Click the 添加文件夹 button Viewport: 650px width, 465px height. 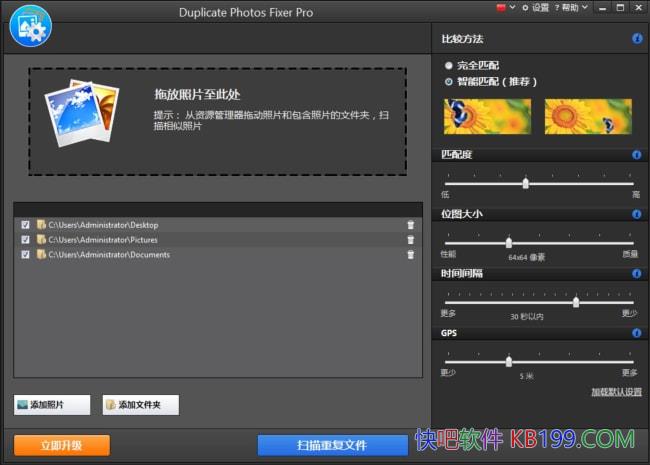[x=140, y=405]
